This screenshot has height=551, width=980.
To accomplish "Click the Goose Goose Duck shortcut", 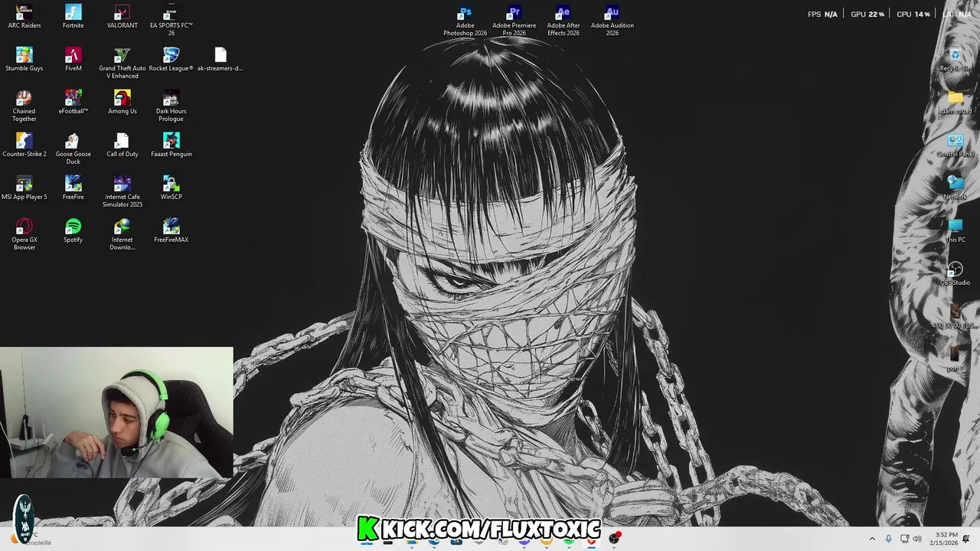I will (73, 148).
